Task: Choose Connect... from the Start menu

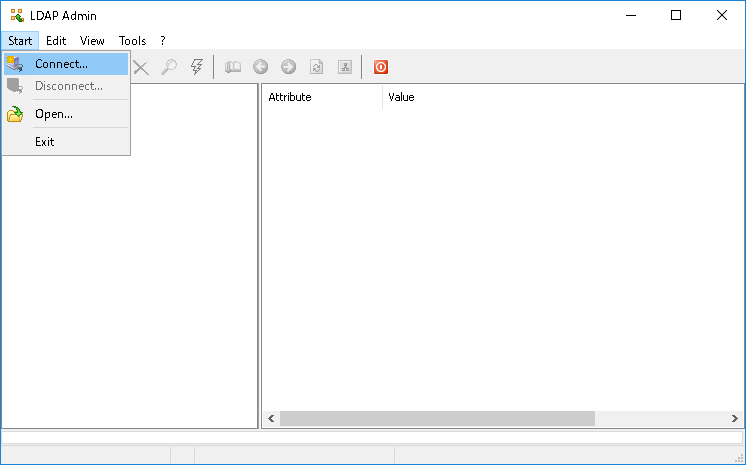Action: click(66, 64)
